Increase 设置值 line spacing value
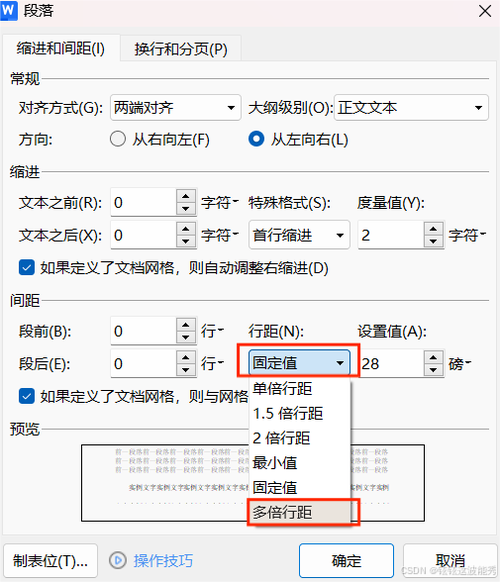 [433, 357]
